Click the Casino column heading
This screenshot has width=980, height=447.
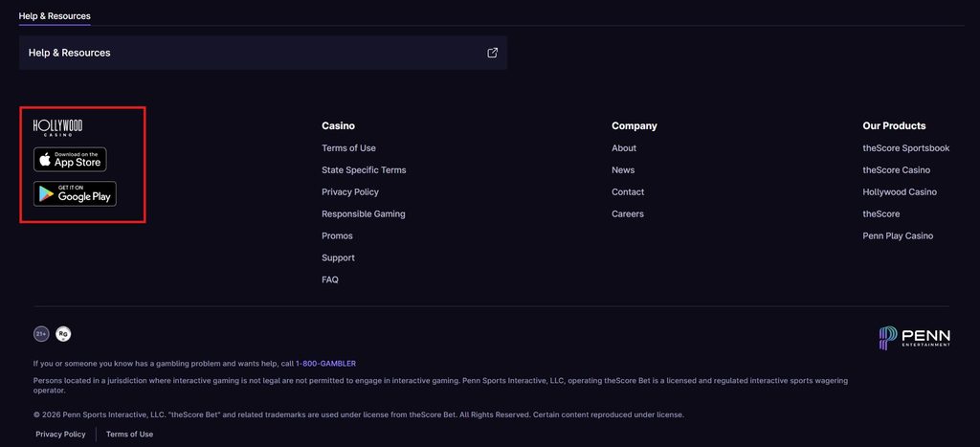tap(338, 125)
